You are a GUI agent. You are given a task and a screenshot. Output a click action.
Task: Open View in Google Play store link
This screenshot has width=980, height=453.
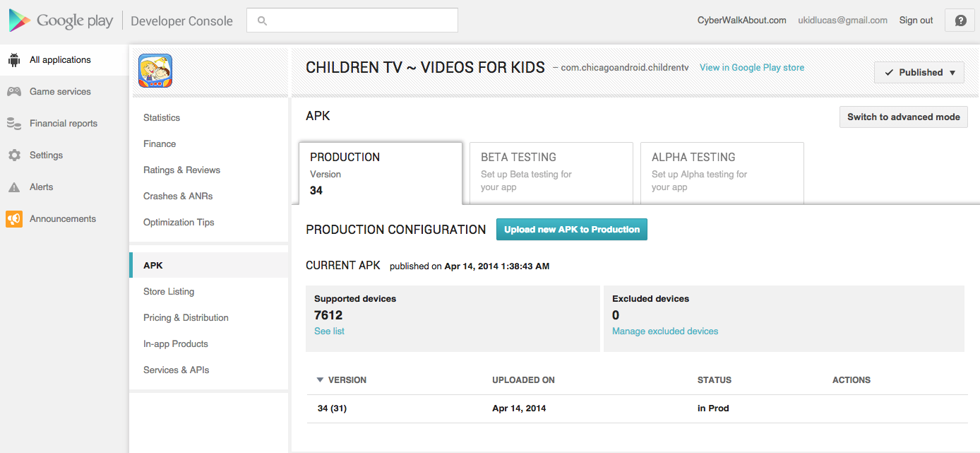752,68
